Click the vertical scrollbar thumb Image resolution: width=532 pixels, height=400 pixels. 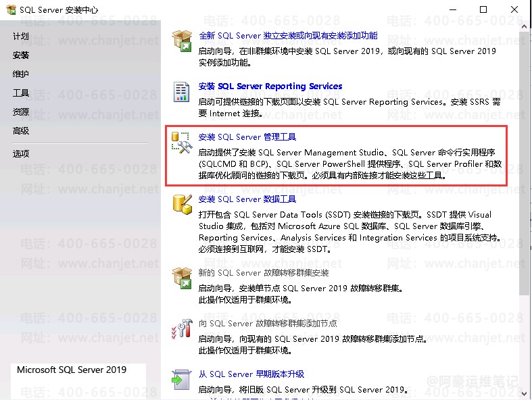point(524,164)
